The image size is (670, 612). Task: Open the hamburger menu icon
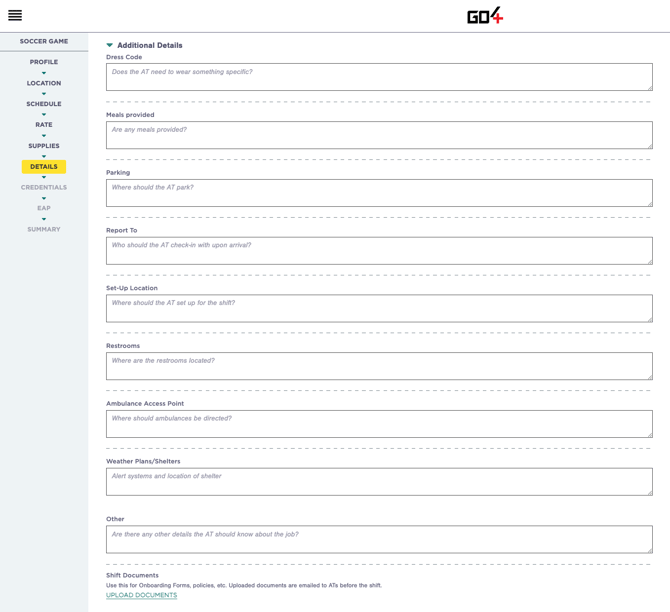click(15, 15)
